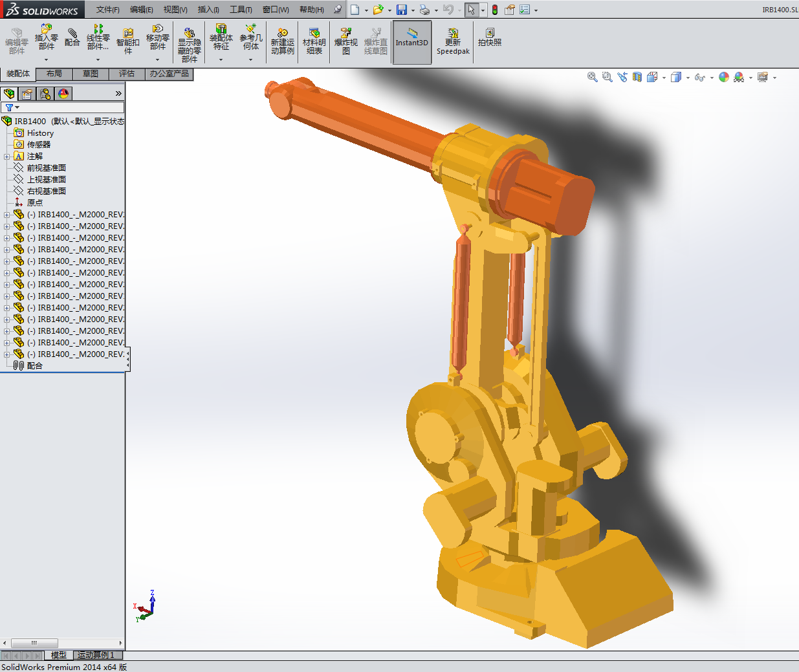799x672 pixels.
Task: Open the PropertyManager panel tab
Action: pyautogui.click(x=27, y=94)
